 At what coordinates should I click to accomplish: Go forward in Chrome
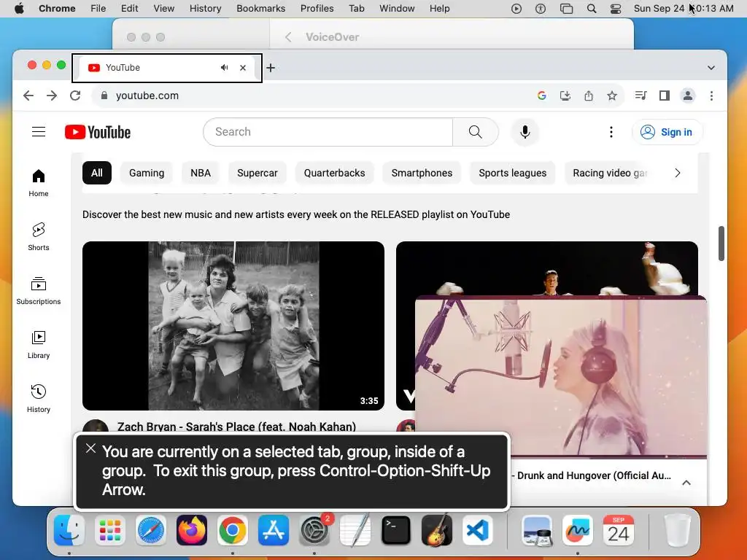(52, 96)
